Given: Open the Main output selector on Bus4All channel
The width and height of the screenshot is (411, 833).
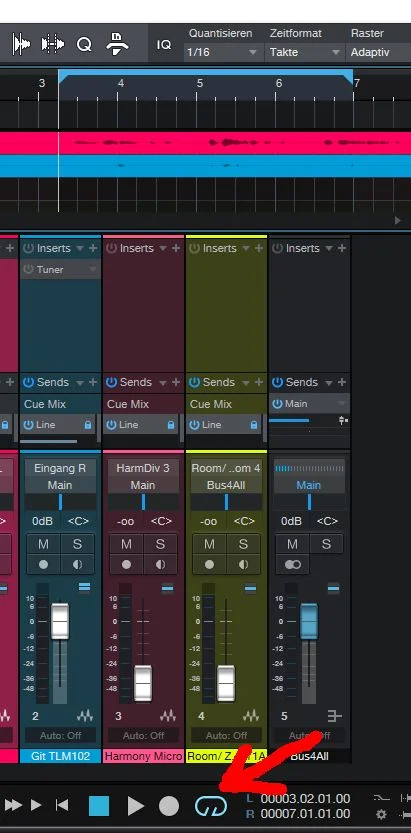Looking at the screenshot, I should pyautogui.click(x=309, y=485).
